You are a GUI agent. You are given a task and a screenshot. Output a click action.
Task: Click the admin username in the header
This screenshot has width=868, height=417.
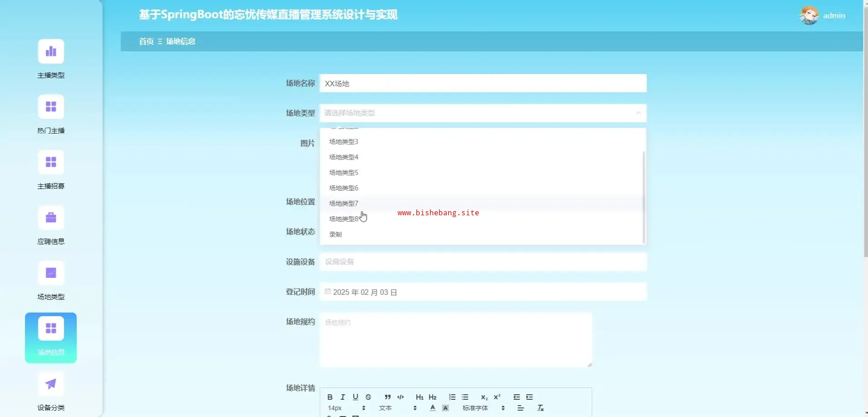(x=834, y=15)
